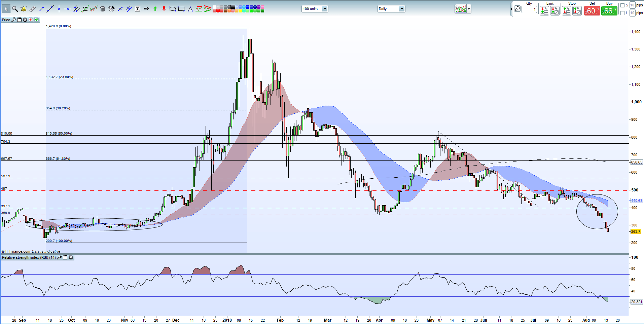Close the RSI indicator panel

pos(71,257)
